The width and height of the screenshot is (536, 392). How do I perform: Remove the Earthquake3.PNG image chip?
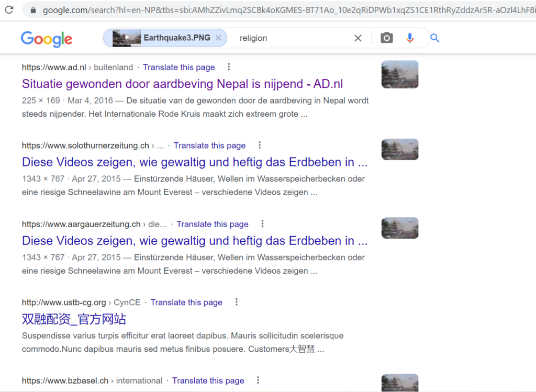218,38
